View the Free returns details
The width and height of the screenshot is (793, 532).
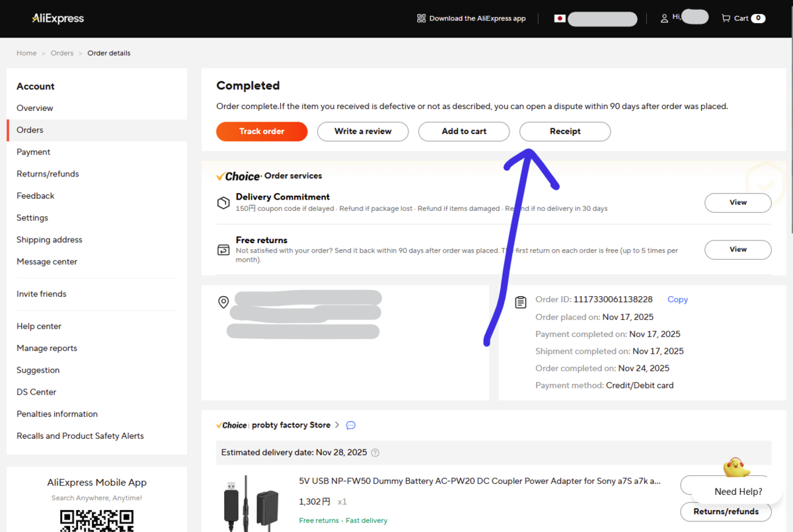[x=738, y=250]
